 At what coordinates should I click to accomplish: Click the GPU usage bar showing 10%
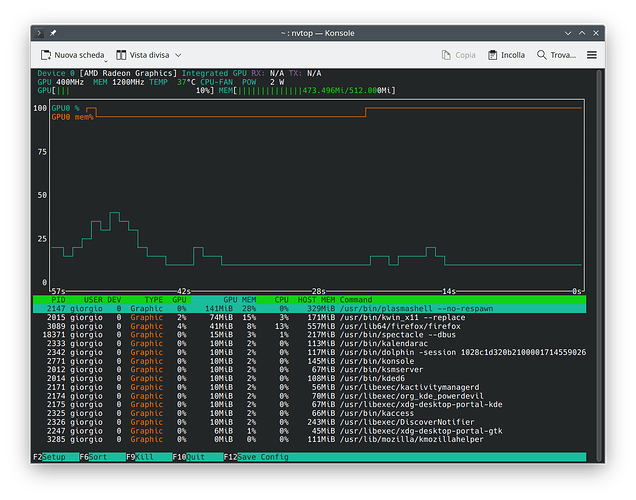click(x=126, y=90)
